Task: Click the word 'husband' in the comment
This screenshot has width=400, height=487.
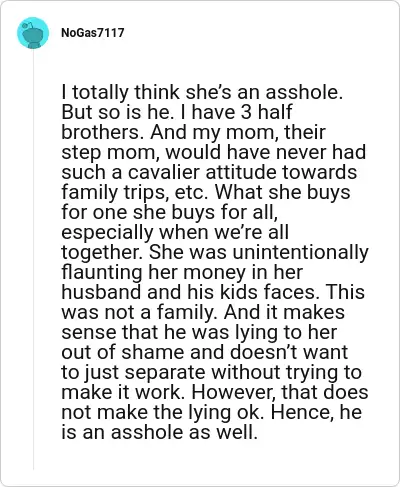Action: pyautogui.click(x=102, y=292)
